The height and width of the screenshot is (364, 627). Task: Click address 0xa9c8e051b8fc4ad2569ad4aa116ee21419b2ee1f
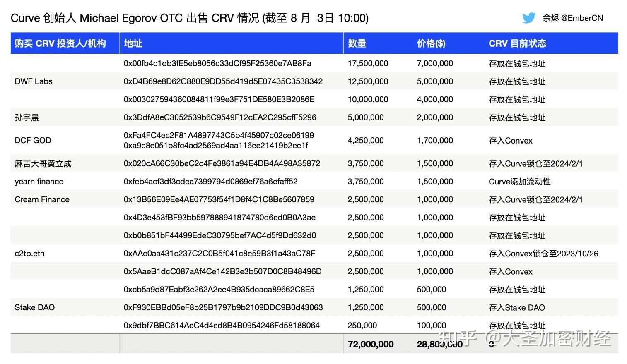coord(216,146)
